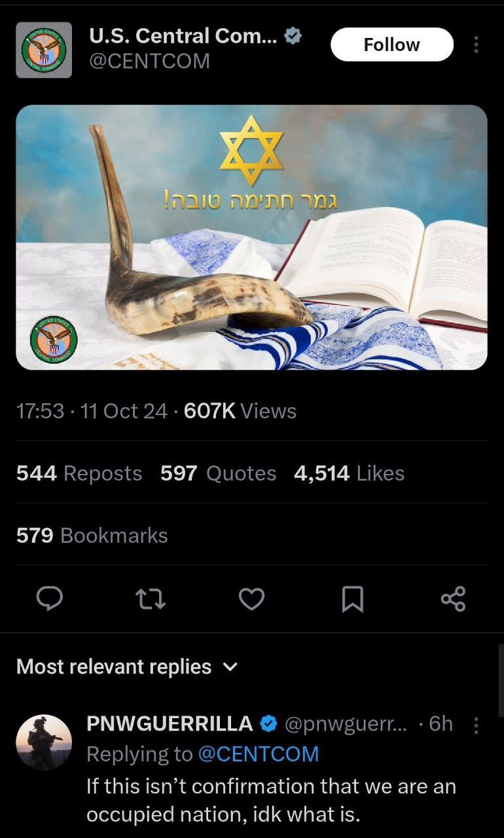The image size is (504, 838).
Task: Like the post with the heart icon
Action: tap(251, 599)
